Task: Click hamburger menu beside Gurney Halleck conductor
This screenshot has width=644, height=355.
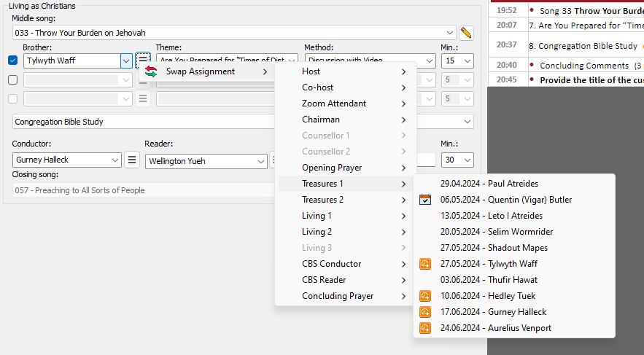Action: click(x=132, y=160)
